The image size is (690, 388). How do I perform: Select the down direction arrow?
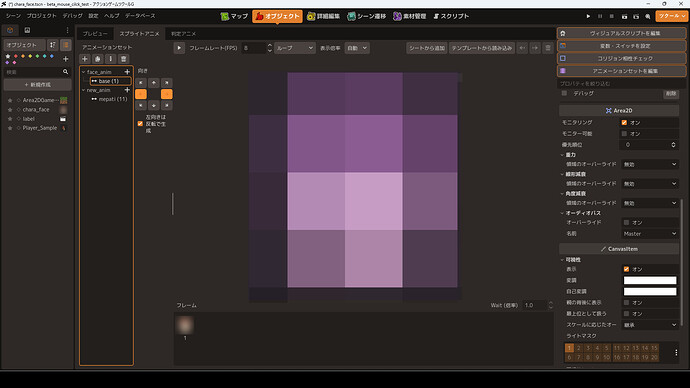[x=154, y=106]
